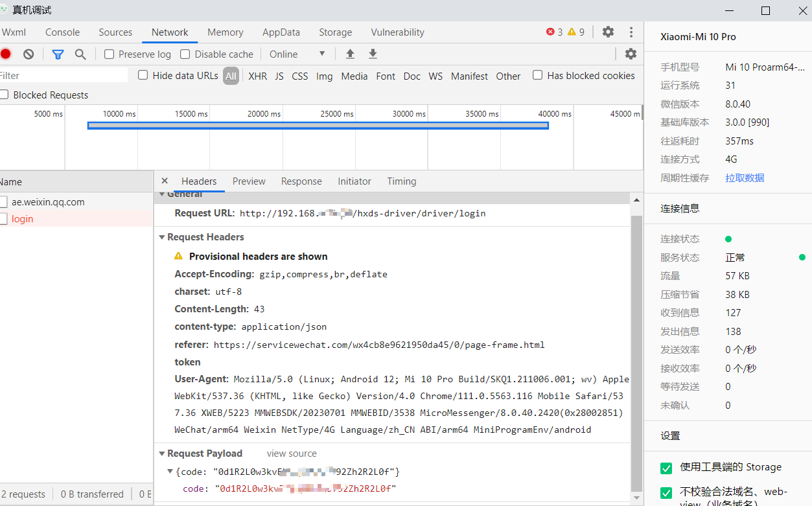The width and height of the screenshot is (812, 506).
Task: Collapse the General section
Action: coord(162,194)
